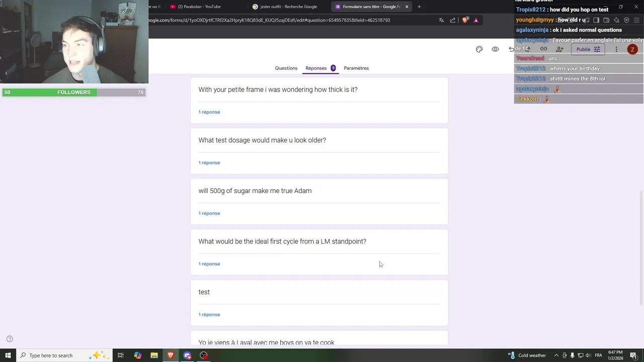The height and width of the screenshot is (362, 644).
Task: Select the Brave browser taskbar icon
Action: click(171, 355)
